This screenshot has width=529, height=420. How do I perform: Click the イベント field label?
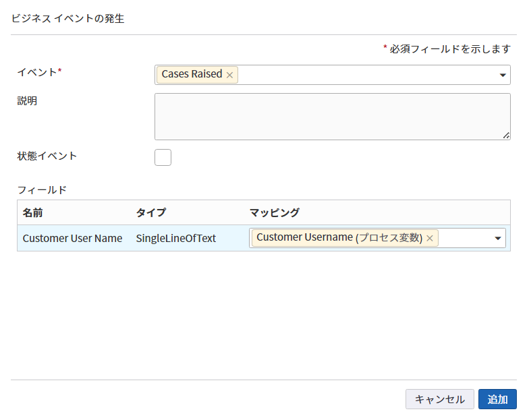coord(37,71)
